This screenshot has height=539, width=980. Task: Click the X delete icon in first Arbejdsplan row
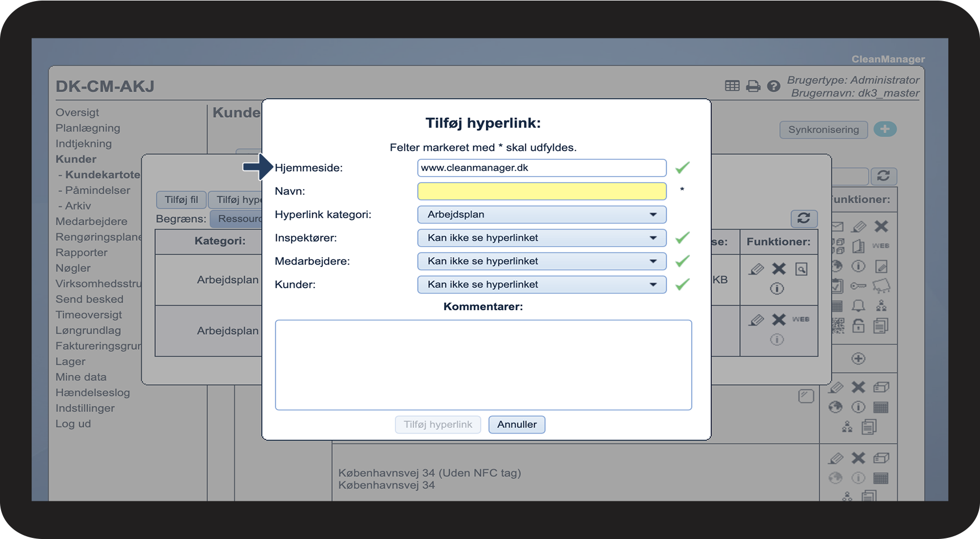[x=779, y=269]
